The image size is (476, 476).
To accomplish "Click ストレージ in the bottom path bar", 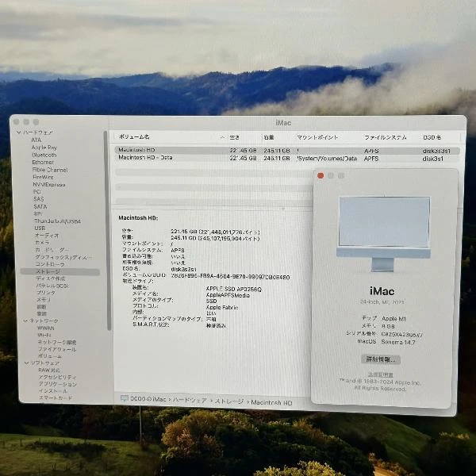I will tap(229, 401).
